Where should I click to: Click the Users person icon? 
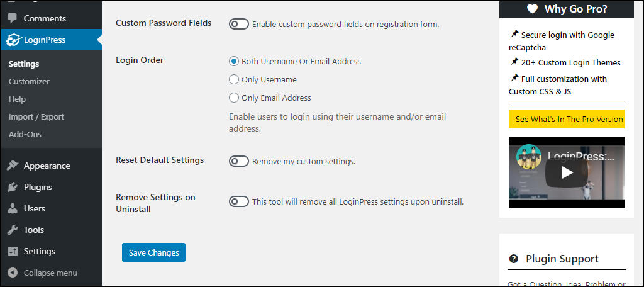[12, 209]
